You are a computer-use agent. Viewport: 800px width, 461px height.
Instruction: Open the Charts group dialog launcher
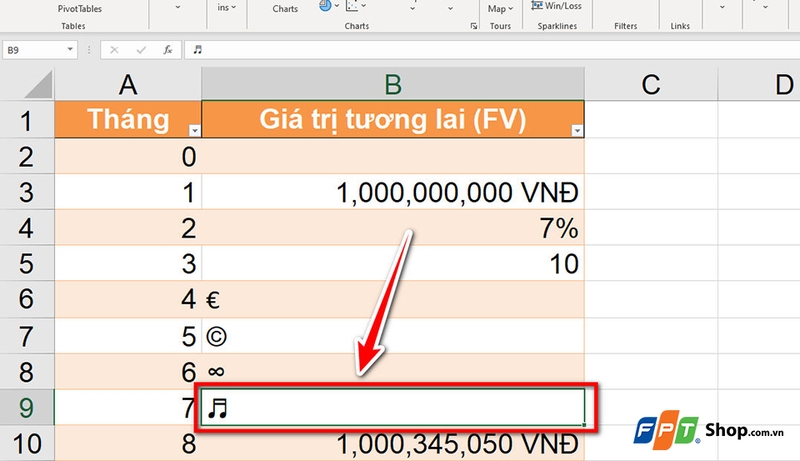[x=474, y=26]
